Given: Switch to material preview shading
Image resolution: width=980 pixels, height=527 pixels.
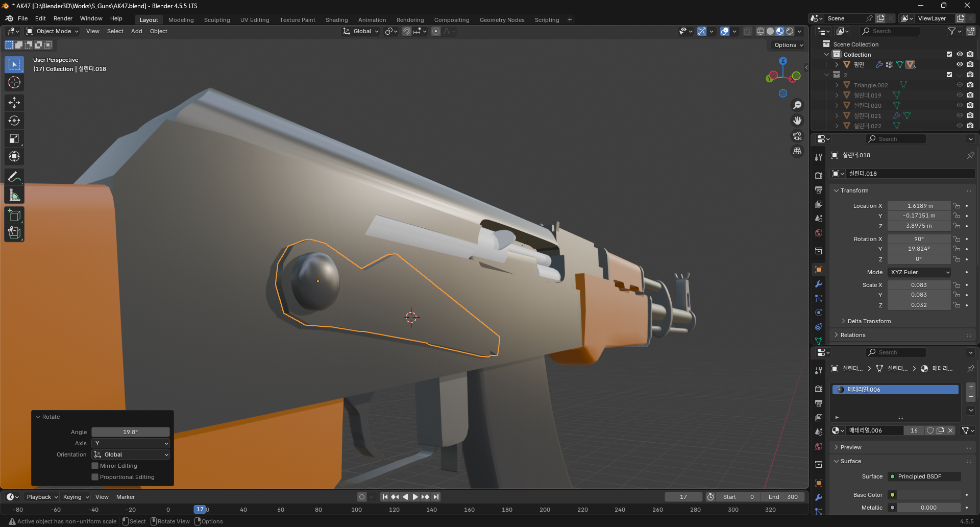Looking at the screenshot, I should point(780,31).
